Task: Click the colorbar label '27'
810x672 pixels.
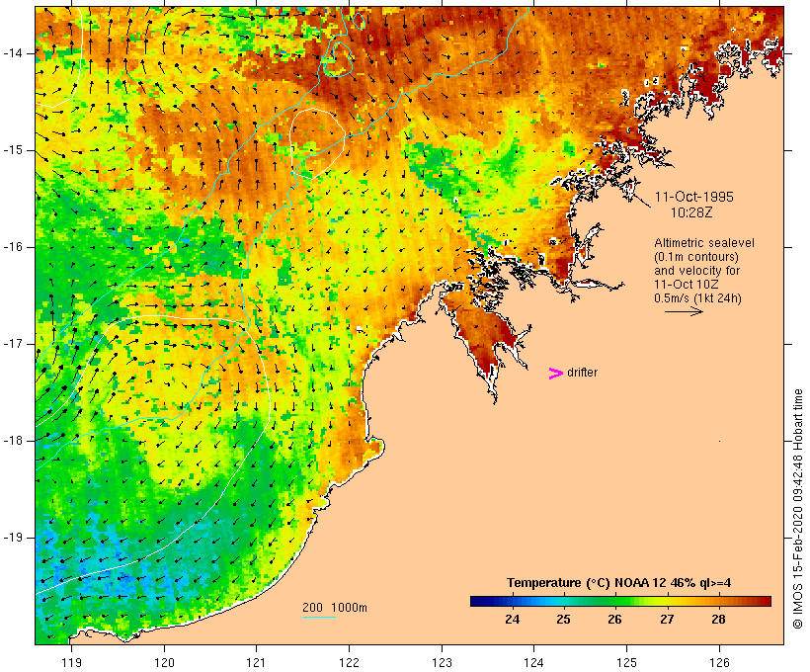Action: 667,620
